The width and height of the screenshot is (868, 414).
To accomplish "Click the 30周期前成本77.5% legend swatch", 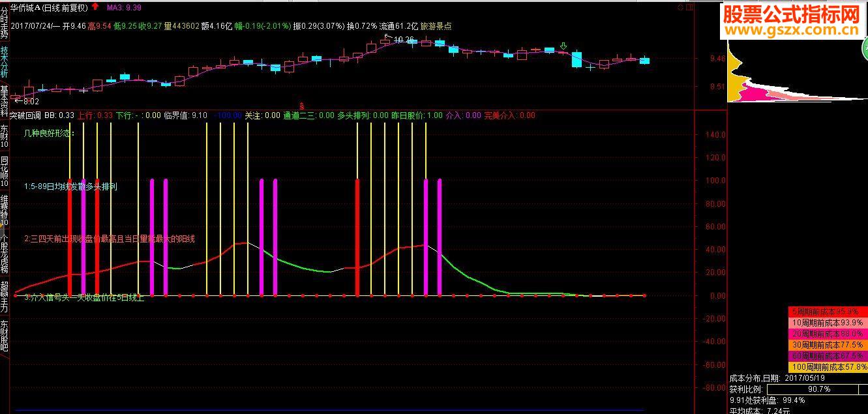I will 827,345.
